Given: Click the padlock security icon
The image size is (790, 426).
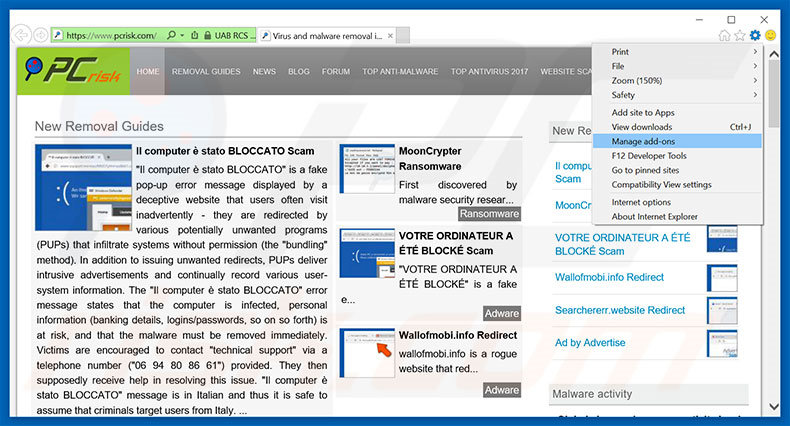Looking at the screenshot, I should click(x=208, y=35).
